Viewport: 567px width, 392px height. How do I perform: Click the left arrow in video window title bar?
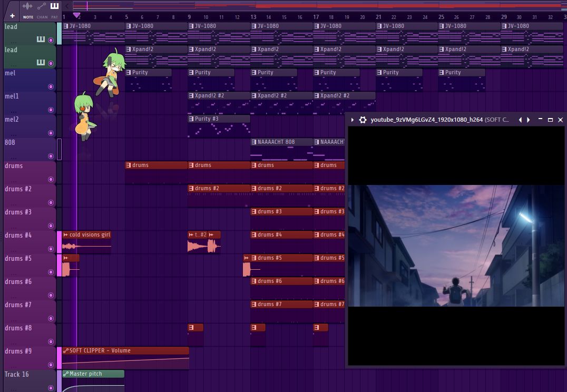point(520,120)
